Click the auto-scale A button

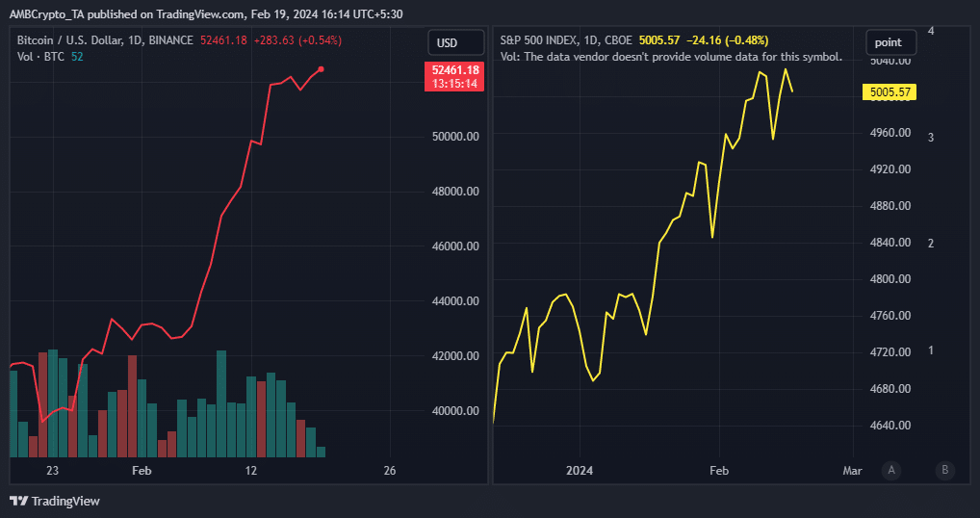891,470
